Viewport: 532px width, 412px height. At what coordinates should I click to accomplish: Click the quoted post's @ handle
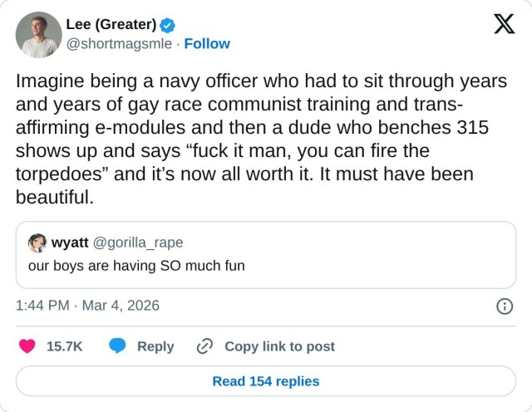pyautogui.click(x=138, y=243)
